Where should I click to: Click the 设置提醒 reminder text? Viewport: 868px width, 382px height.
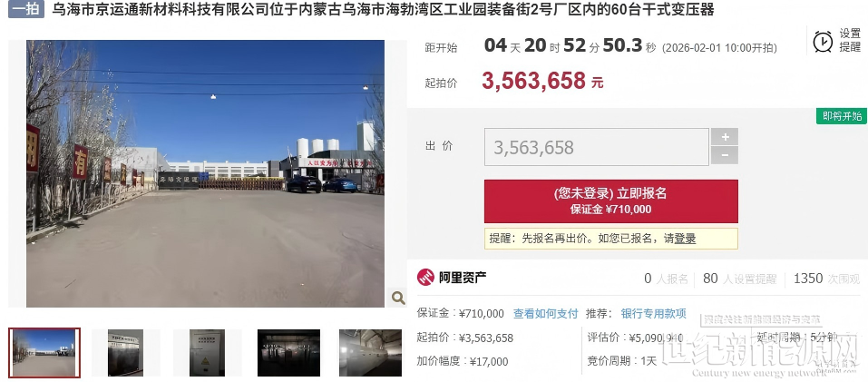850,41
